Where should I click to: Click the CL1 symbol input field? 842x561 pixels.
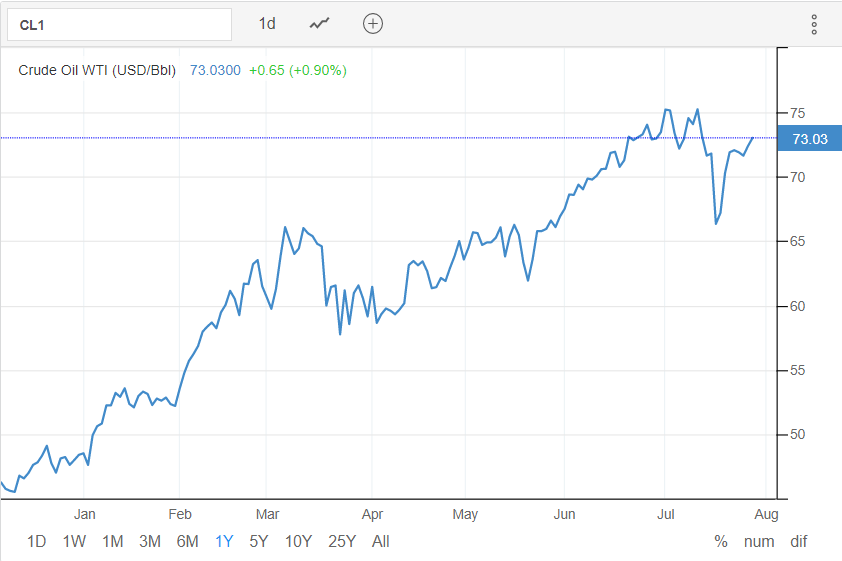119,24
